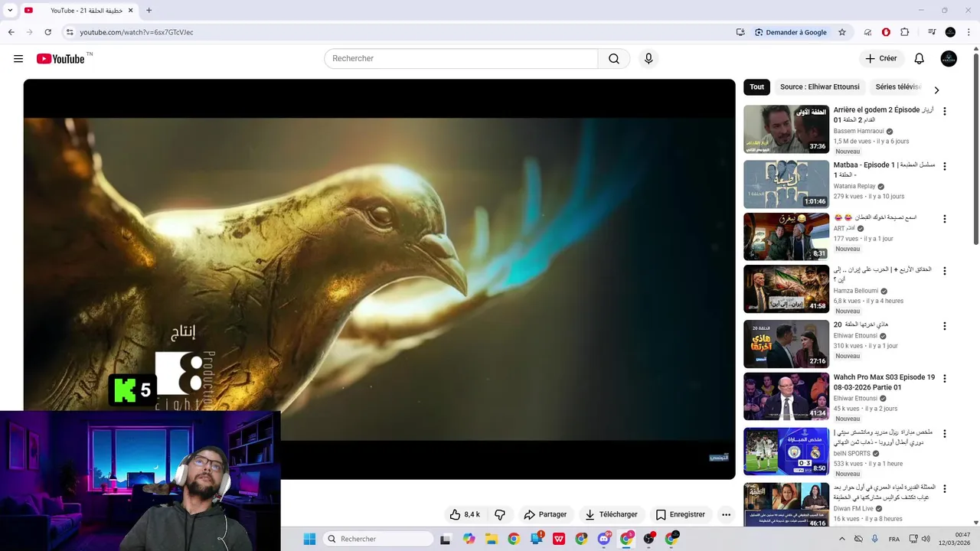Go back to the previous page
The image size is (980, 551).
click(x=11, y=32)
